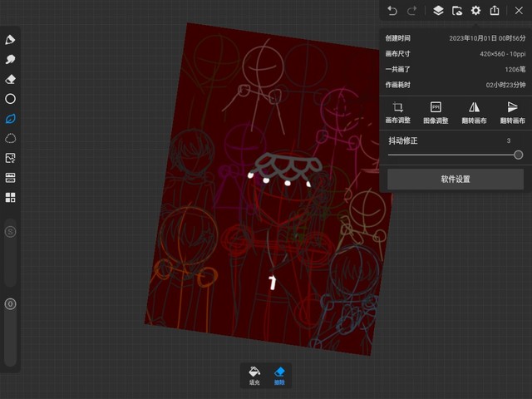Image resolution: width=532 pixels, height=399 pixels.
Task: Open the layers panel
Action: coord(438,11)
